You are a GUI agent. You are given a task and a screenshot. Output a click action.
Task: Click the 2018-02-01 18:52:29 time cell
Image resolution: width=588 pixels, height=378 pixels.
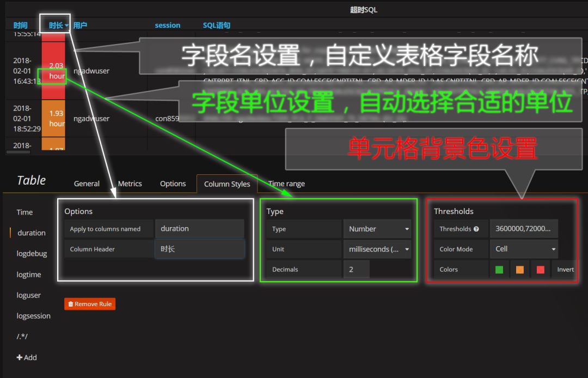[26, 119]
